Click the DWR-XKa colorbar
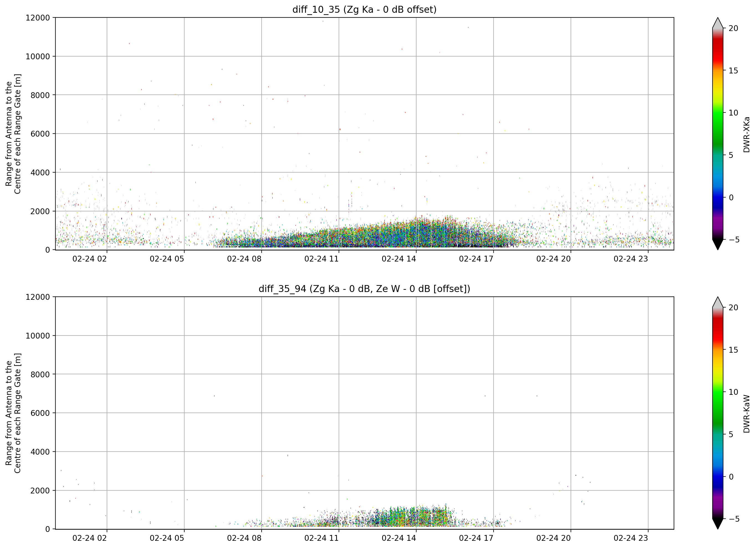The image size is (756, 548). tap(718, 134)
